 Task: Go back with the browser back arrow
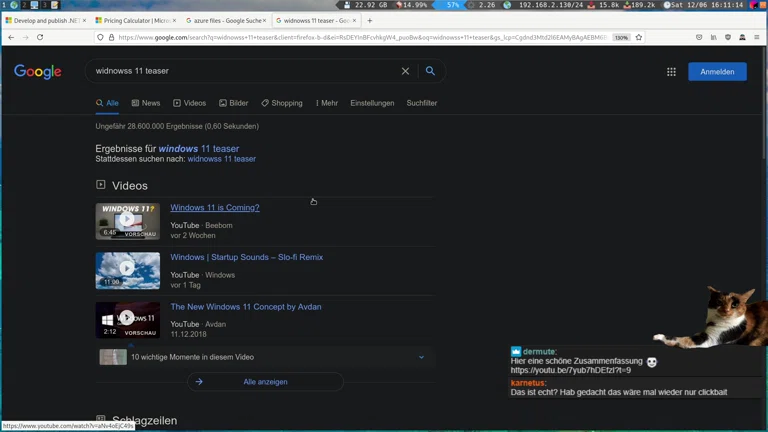[x=11, y=37]
